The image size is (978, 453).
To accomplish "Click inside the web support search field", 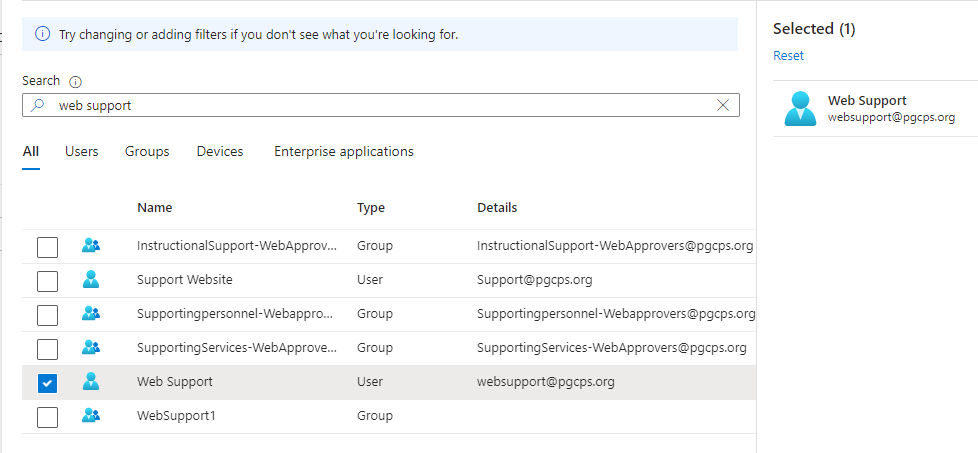I will (380, 105).
